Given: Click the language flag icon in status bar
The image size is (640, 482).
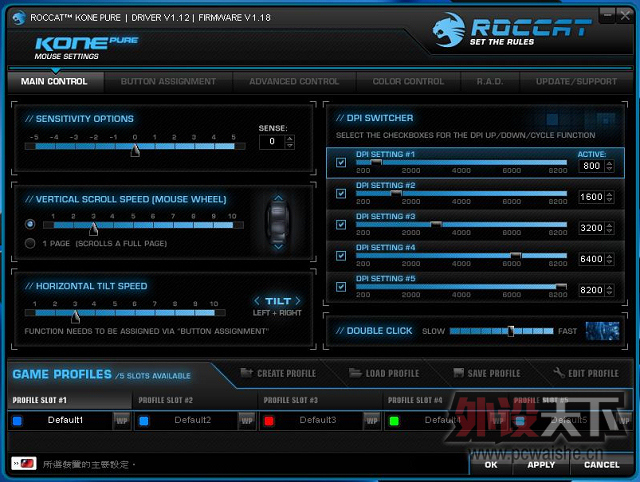Looking at the screenshot, I should click(x=24, y=464).
